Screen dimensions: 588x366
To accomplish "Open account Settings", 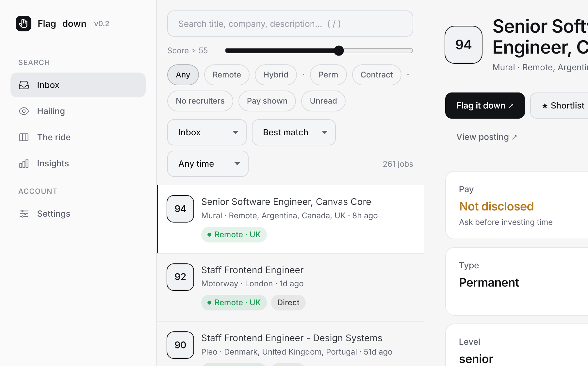I will click(x=78, y=214).
